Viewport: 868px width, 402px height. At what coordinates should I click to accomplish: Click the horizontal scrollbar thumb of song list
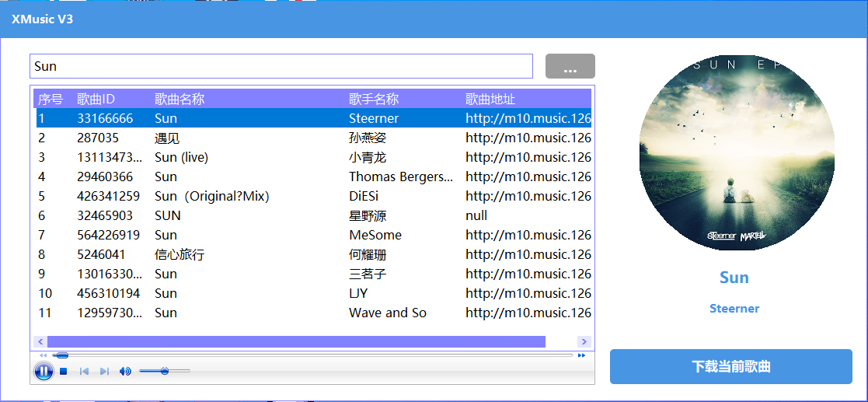[x=296, y=341]
